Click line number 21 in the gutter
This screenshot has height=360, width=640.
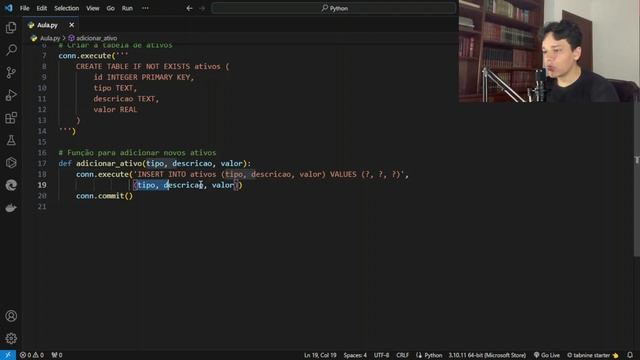[42, 207]
